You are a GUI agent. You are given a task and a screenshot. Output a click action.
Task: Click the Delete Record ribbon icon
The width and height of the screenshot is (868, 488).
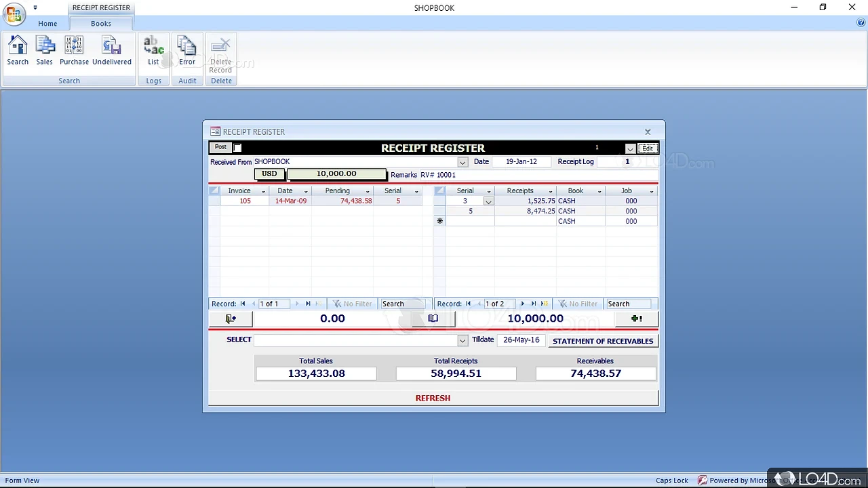(x=220, y=54)
